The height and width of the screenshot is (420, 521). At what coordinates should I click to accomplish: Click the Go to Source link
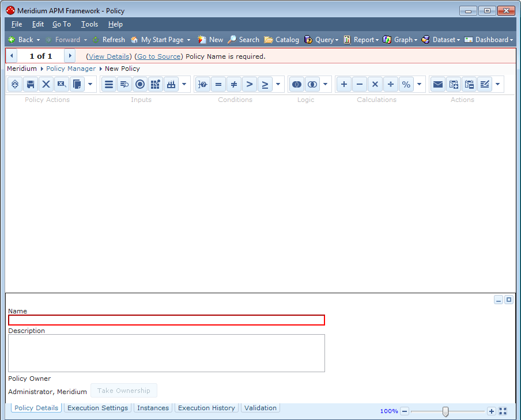point(159,56)
